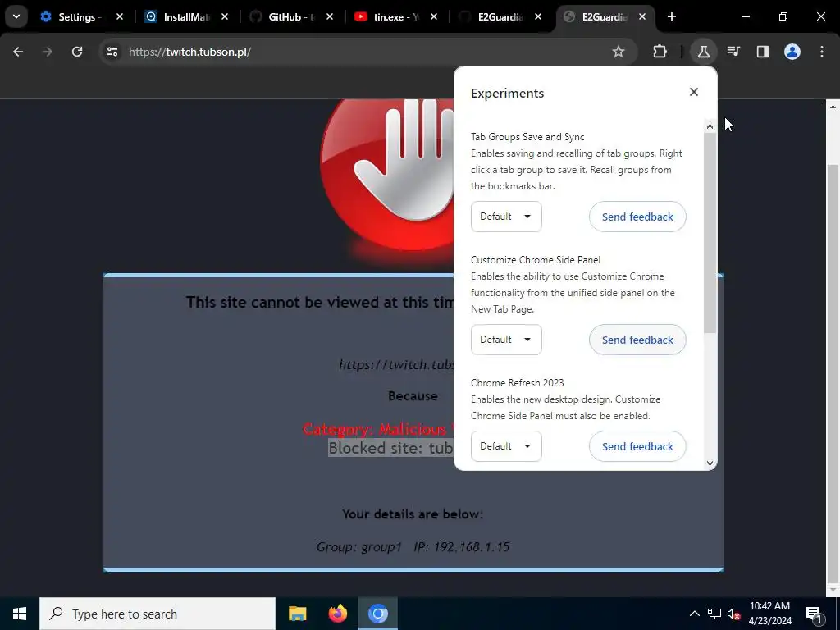Click the forward navigation arrow
Viewport: 840px width, 630px height.
click(x=47, y=52)
